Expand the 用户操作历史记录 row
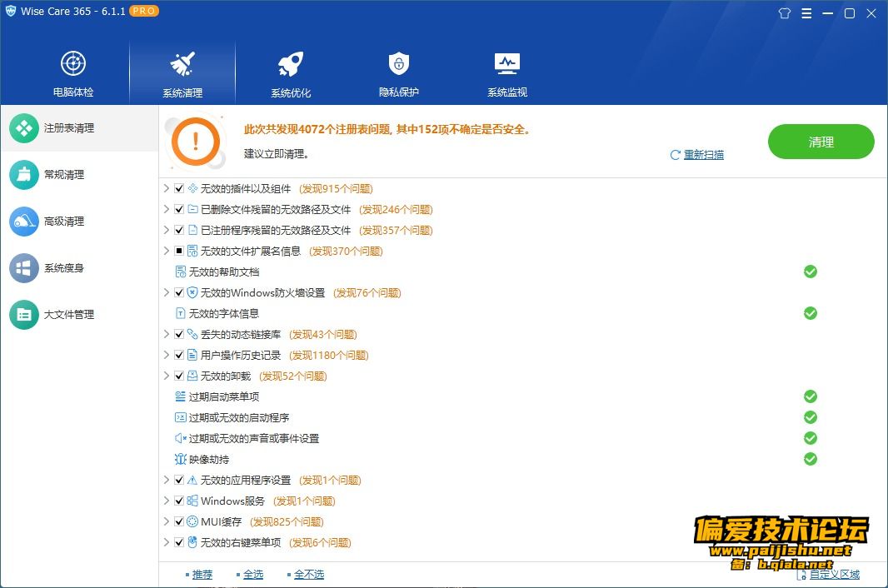The width and height of the screenshot is (888, 588). [167, 355]
